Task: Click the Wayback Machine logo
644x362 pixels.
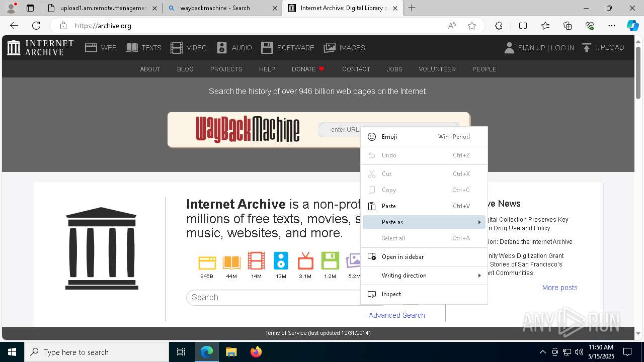Action: tap(248, 130)
